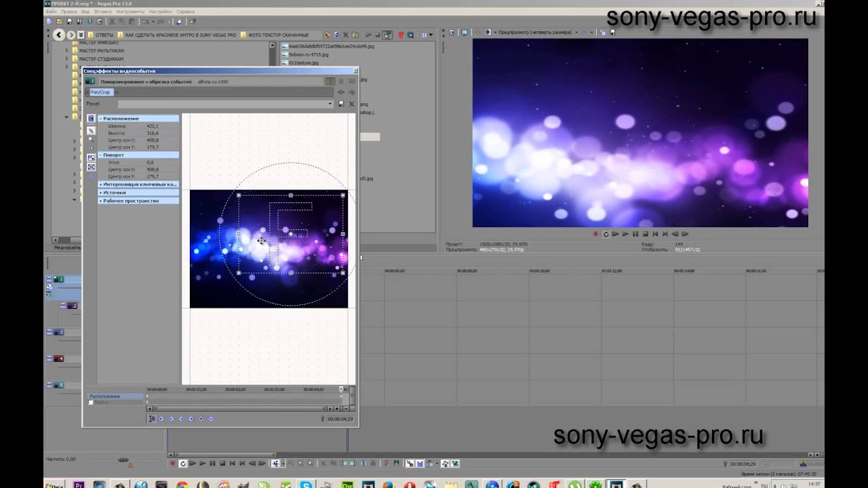Screen dimensions: 868x488
Task: Click the Save project disk icon
Action: pyautogui.click(x=69, y=22)
